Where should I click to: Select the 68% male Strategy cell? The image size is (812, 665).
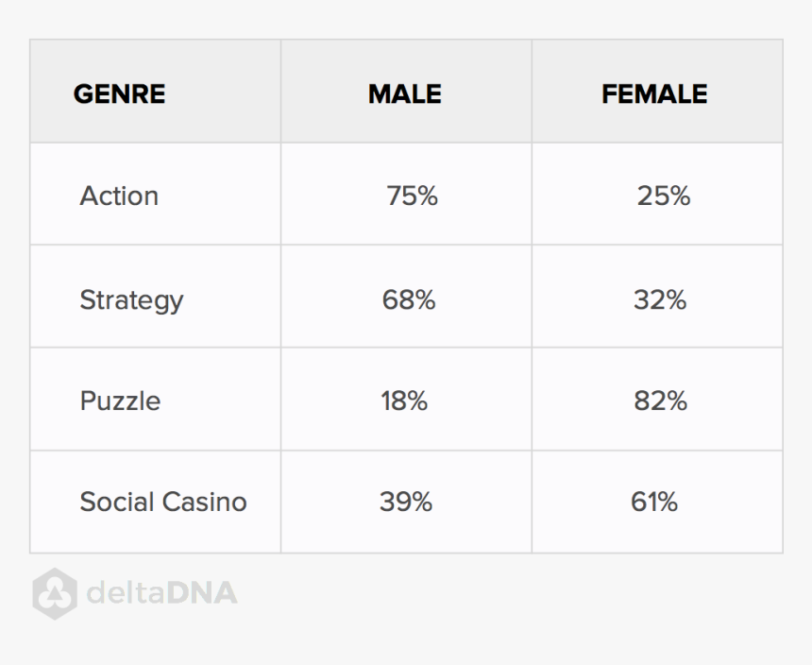click(x=409, y=300)
